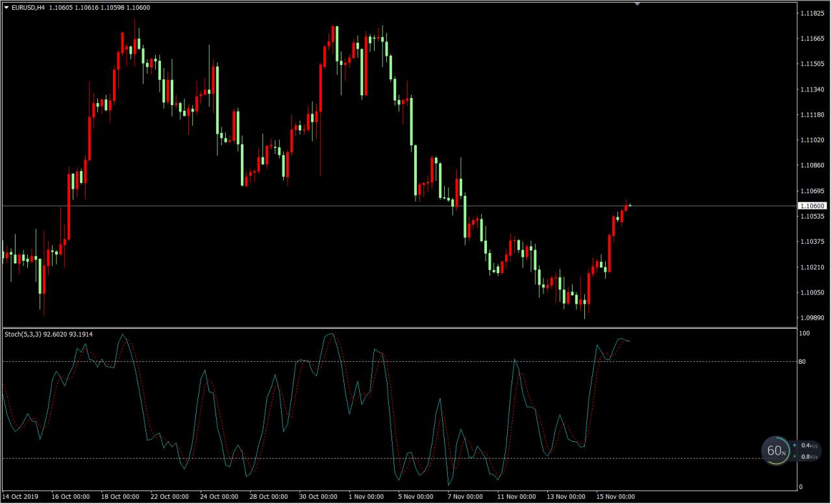Click the 22 Oct 00:00 time label
Viewport: 831px width, 504px height.
tap(170, 497)
